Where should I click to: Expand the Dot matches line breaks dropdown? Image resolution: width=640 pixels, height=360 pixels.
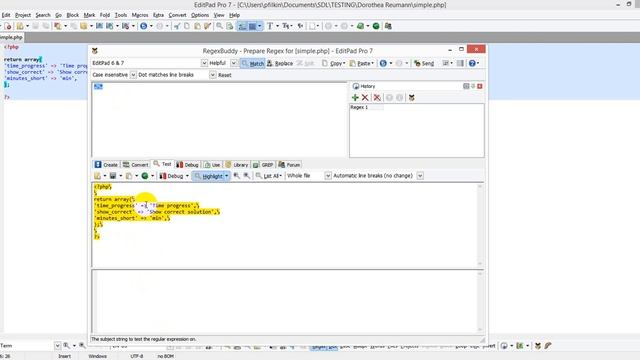point(213,75)
